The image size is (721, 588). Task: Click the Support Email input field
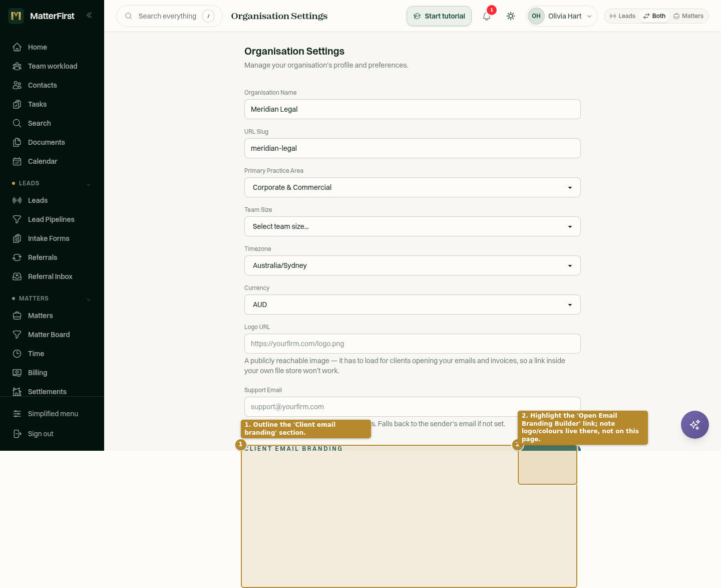(413, 407)
